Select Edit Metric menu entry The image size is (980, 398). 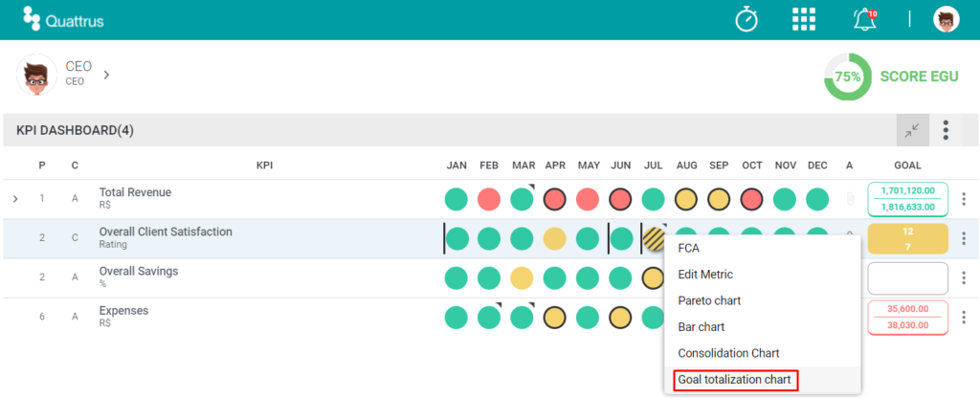pos(705,275)
